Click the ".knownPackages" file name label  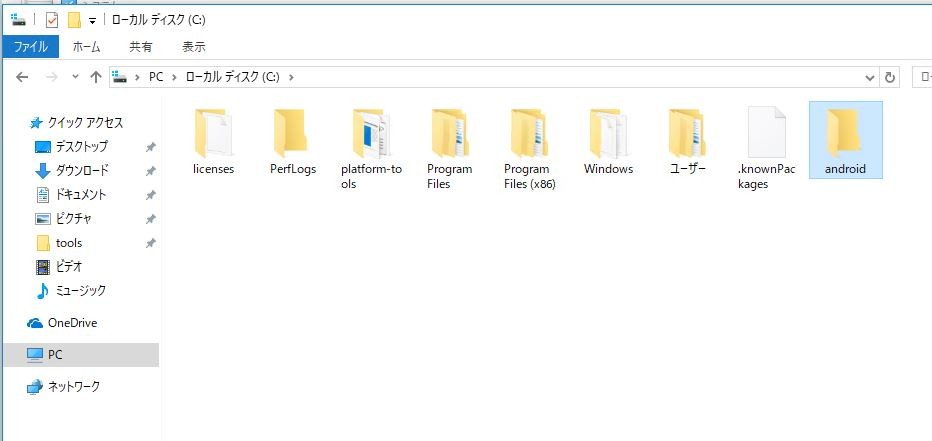coord(766,177)
